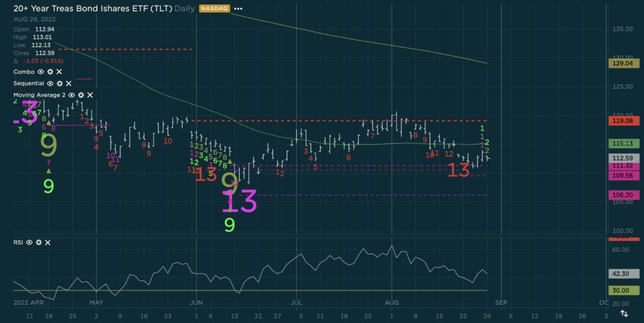Screen dimensions: 644x323
Task: Click the NASDAQ exchange badge
Action: (214, 8)
